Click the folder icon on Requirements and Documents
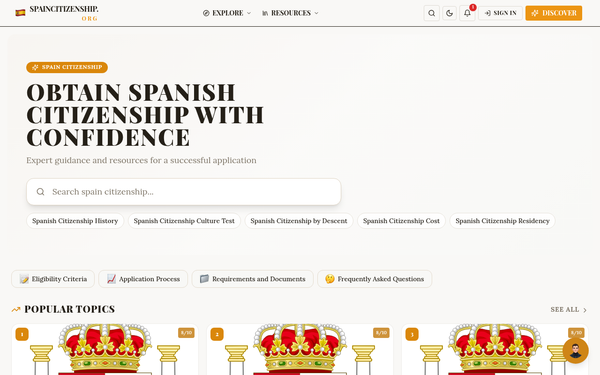The height and width of the screenshot is (375, 600). click(x=204, y=279)
